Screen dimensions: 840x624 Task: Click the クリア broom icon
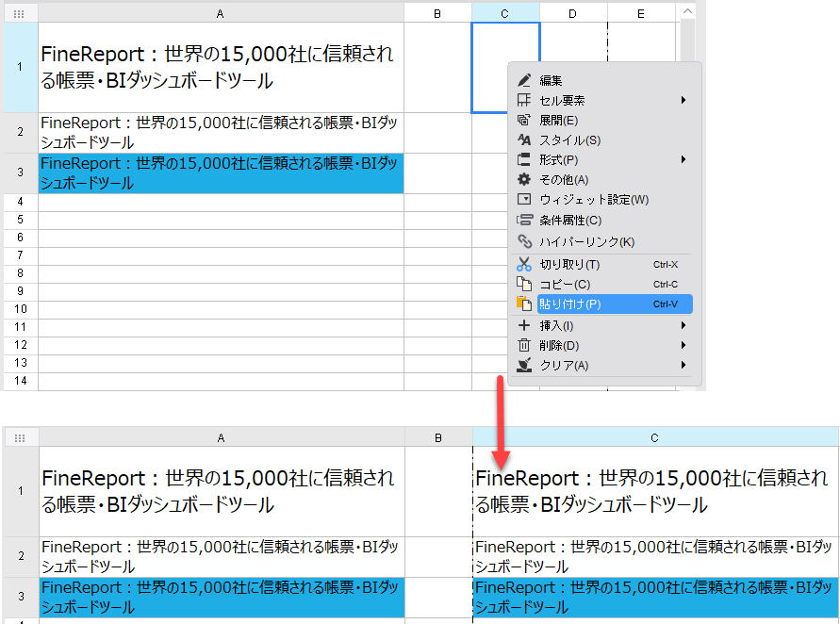(x=524, y=366)
